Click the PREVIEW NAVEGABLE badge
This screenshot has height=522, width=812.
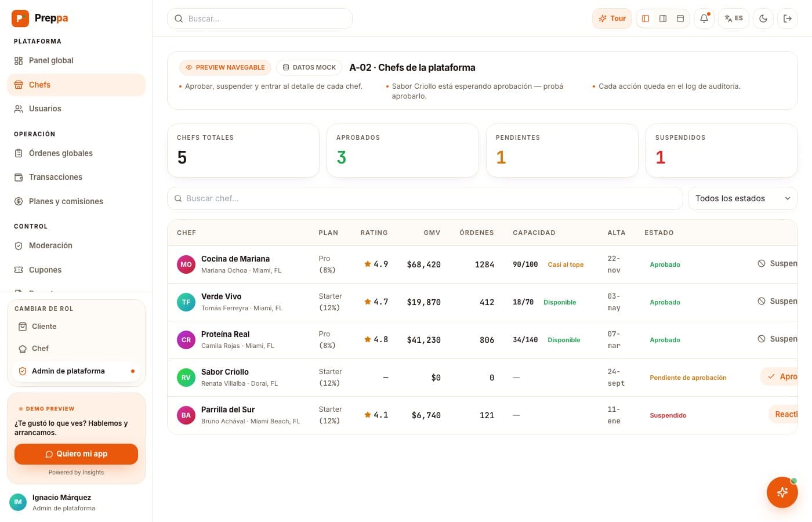point(225,67)
